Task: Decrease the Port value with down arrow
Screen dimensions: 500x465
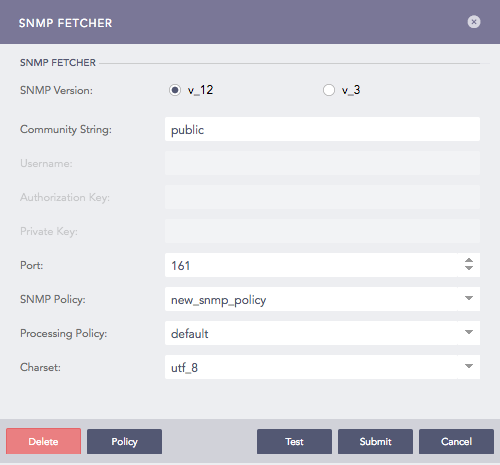Action: (x=469, y=268)
